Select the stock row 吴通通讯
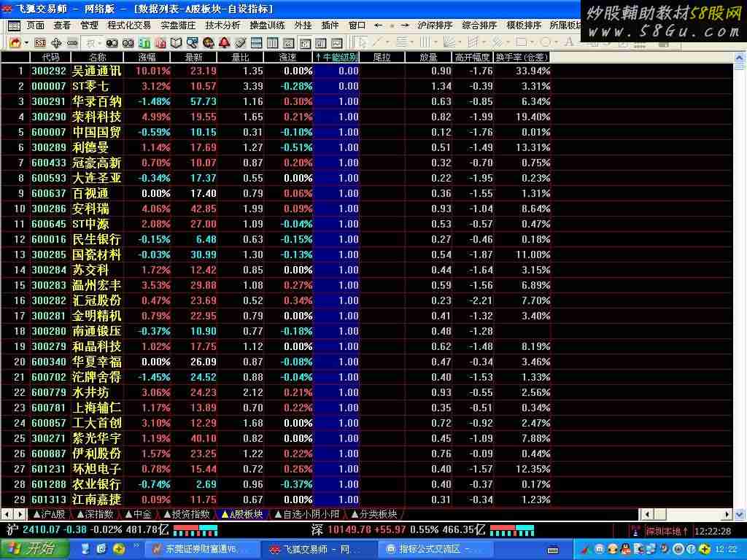 (x=276, y=71)
